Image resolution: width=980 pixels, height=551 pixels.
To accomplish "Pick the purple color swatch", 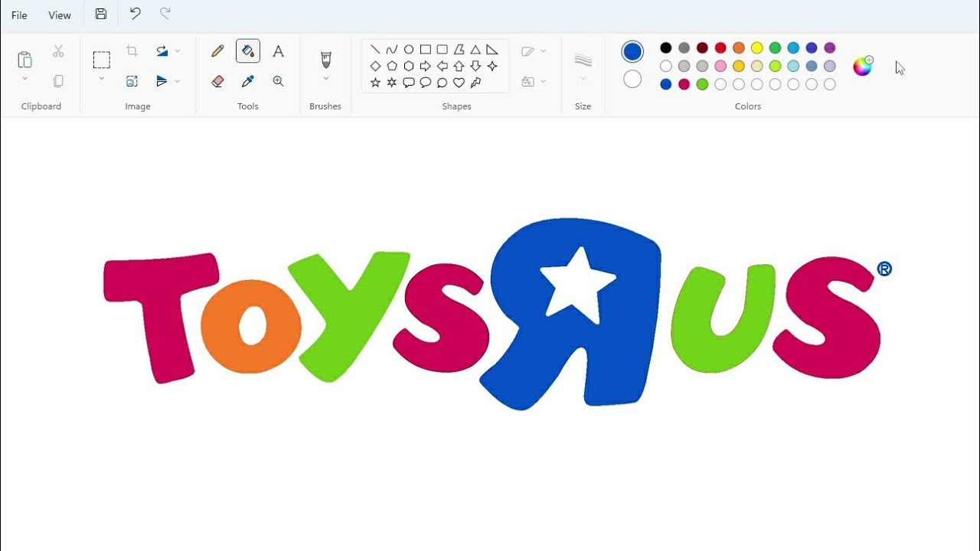I will tap(830, 48).
